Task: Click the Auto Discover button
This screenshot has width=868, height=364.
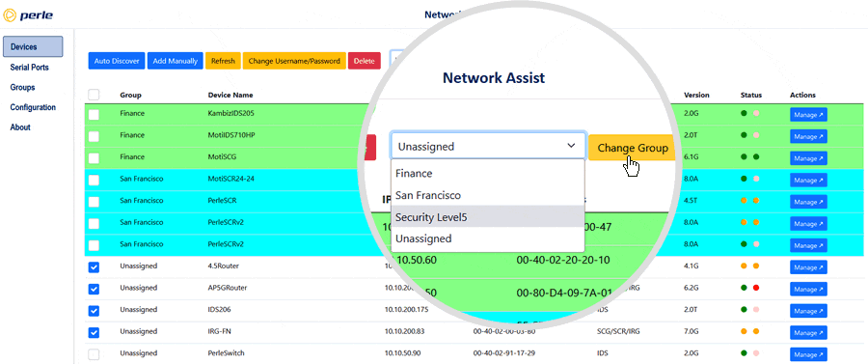Action: coord(117,61)
